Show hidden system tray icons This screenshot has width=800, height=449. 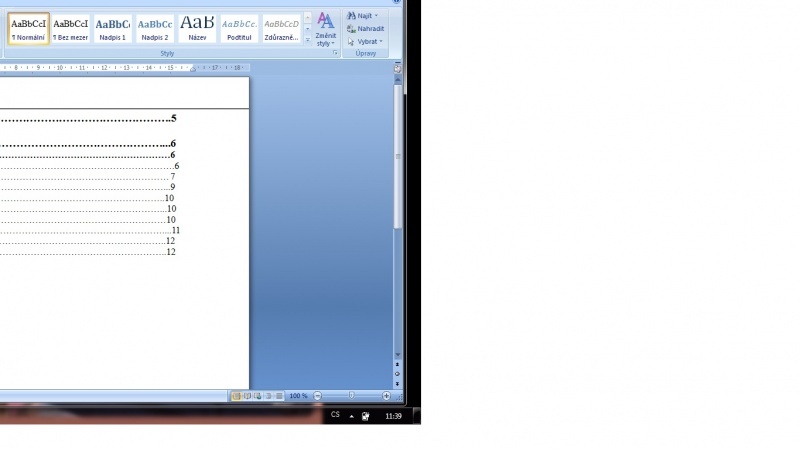point(351,415)
